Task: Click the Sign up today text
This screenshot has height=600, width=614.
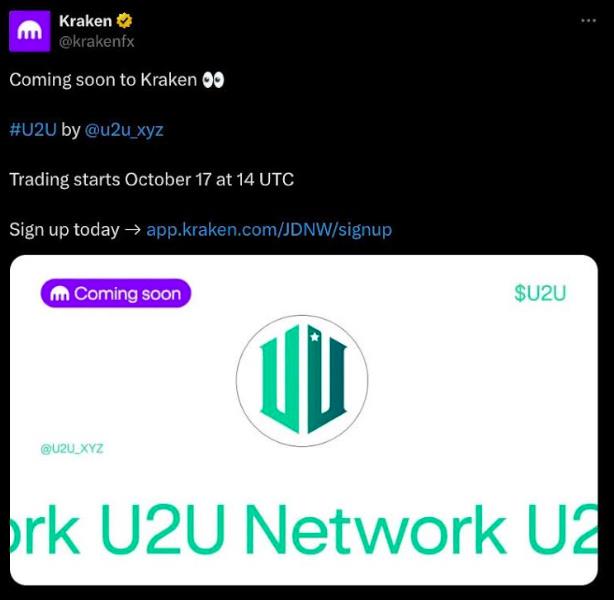Action: coord(64,230)
